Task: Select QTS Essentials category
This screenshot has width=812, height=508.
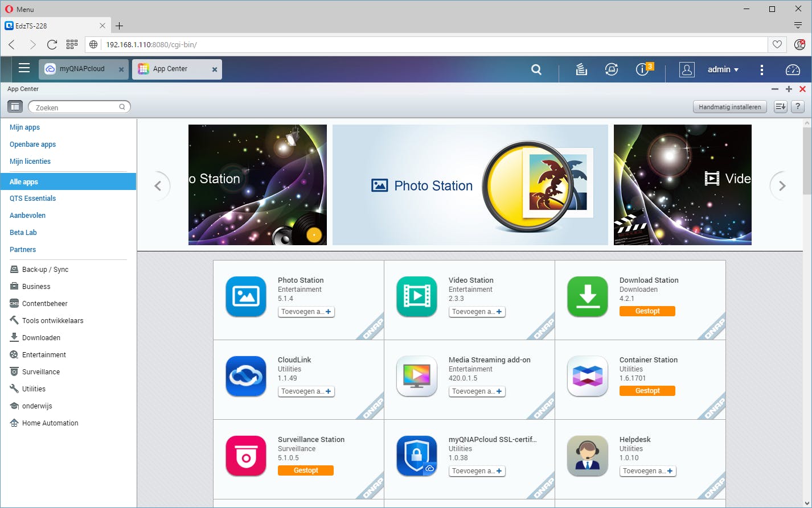Action: [x=32, y=199]
